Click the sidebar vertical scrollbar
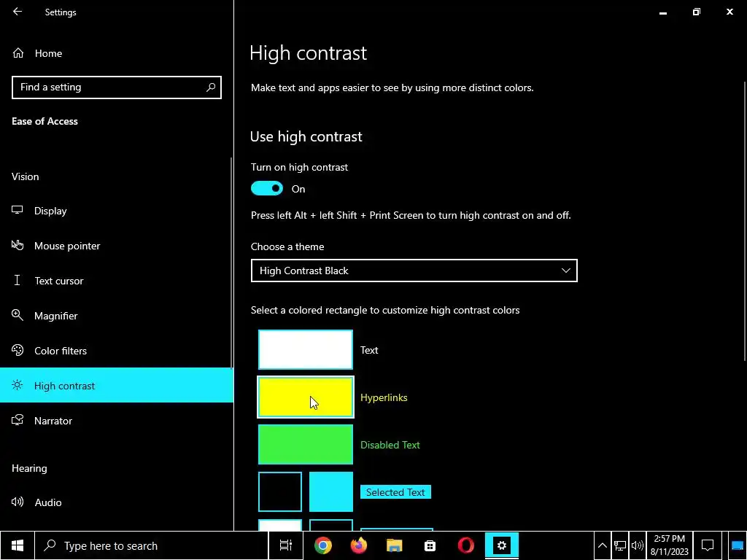Image resolution: width=747 pixels, height=560 pixels. click(232, 262)
